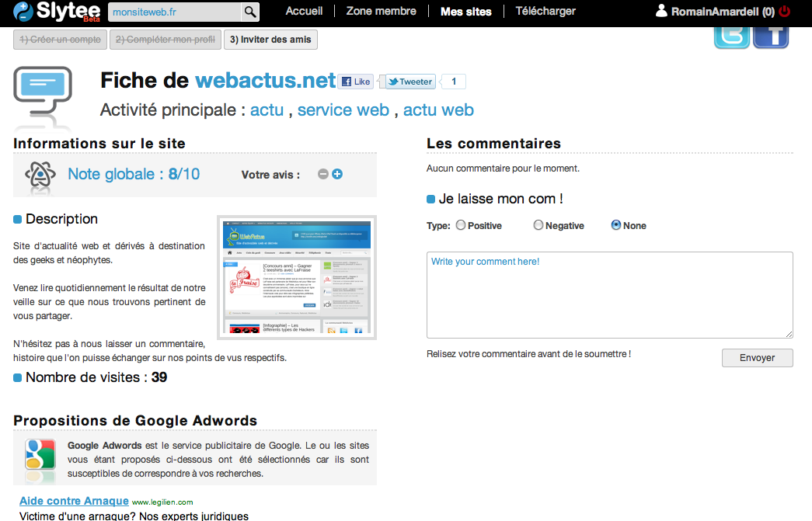Image resolution: width=812 pixels, height=521 pixels.
Task: Click the Relisez votre commentaire reminder text
Action: click(528, 354)
